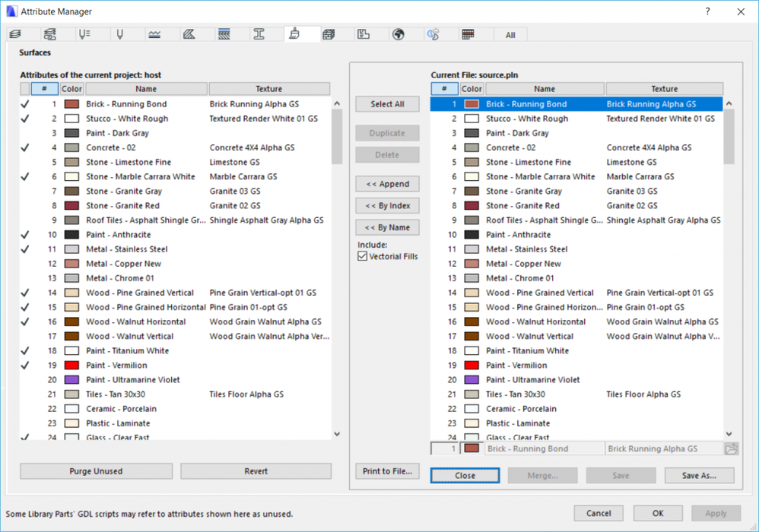Select host row Metal - Copper New
This screenshot has width=759, height=532.
[x=175, y=264]
